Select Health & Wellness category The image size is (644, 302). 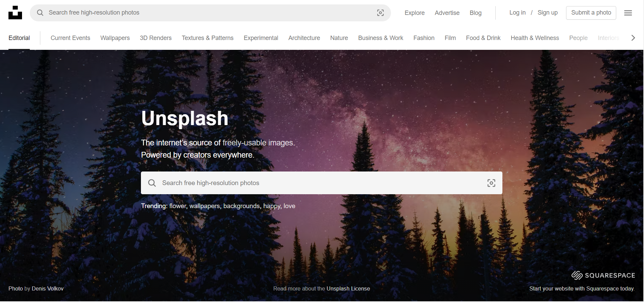click(535, 38)
